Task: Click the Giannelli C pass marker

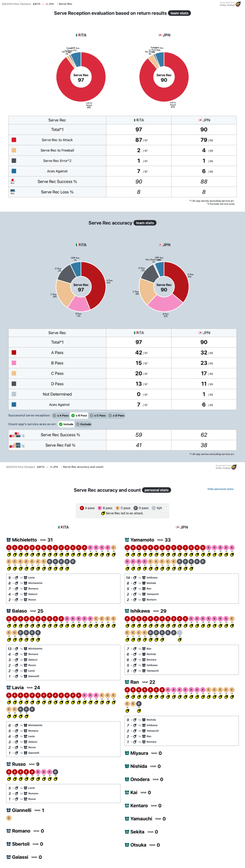Action: pos(9,818)
